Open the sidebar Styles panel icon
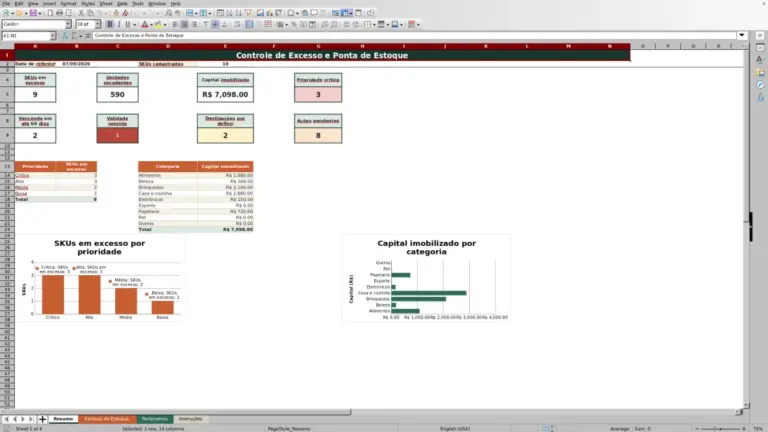Viewport: 768px width, 432px height. [x=760, y=60]
